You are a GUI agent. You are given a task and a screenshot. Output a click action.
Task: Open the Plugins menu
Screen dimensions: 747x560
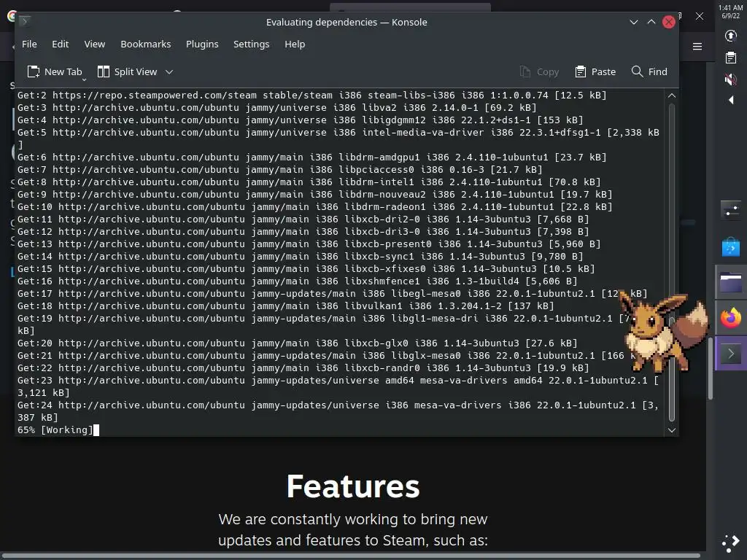(x=202, y=44)
